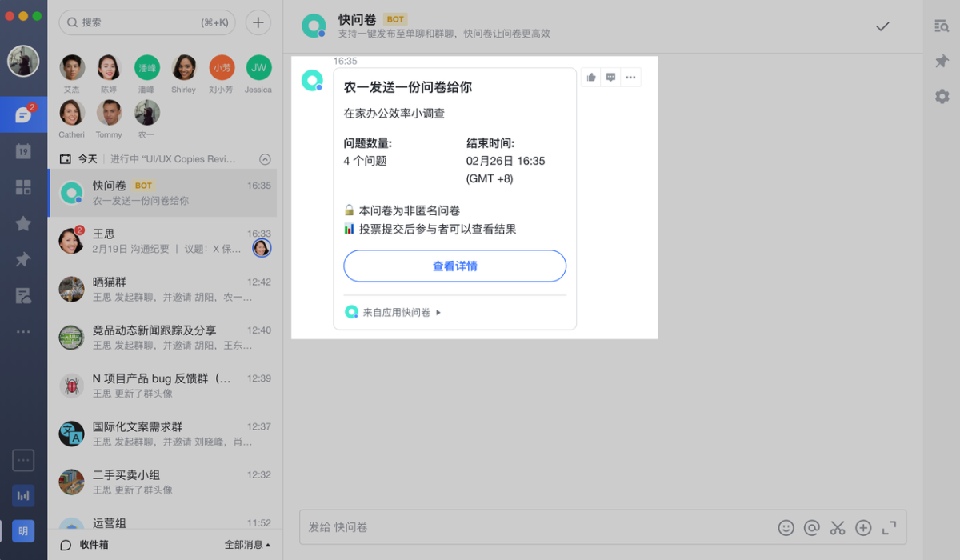
Task: Open the Workplace grid icon in sidebar
Action: click(x=23, y=187)
